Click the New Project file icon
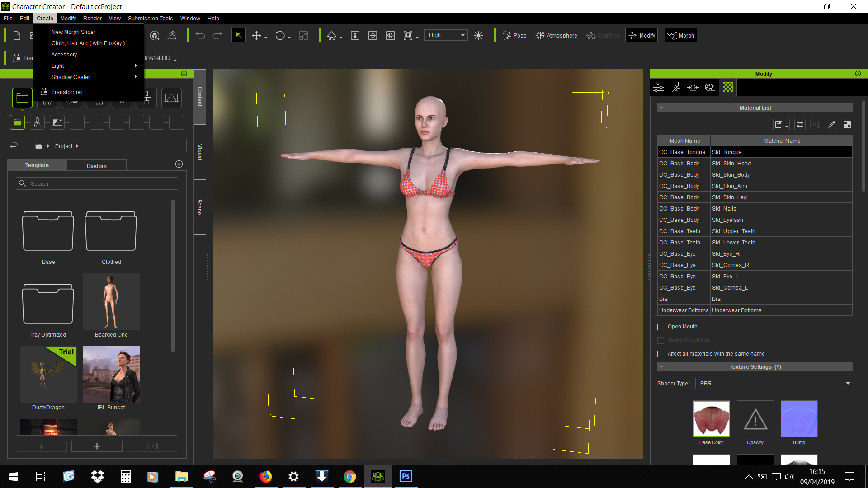Viewport: 868px width, 488px height. tap(17, 36)
